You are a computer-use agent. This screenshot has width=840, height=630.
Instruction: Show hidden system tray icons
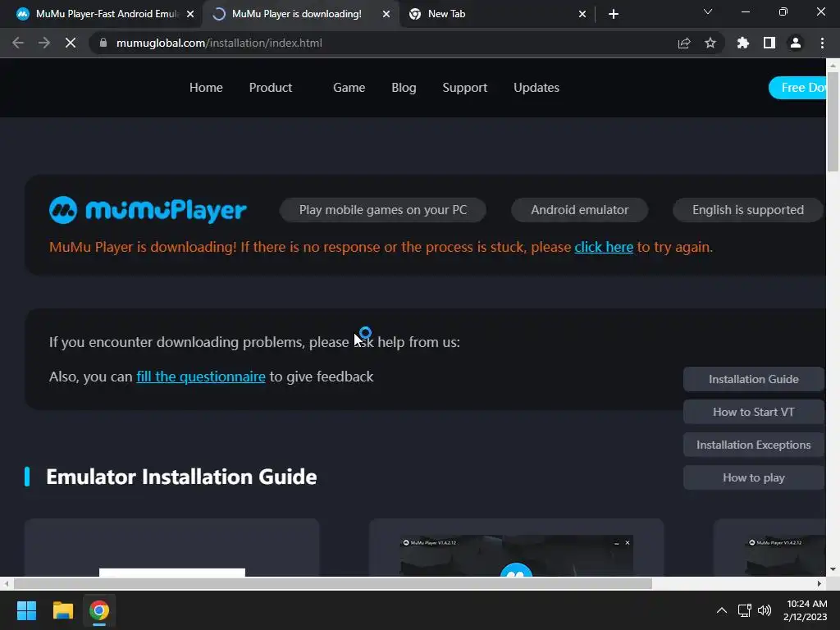(x=722, y=610)
